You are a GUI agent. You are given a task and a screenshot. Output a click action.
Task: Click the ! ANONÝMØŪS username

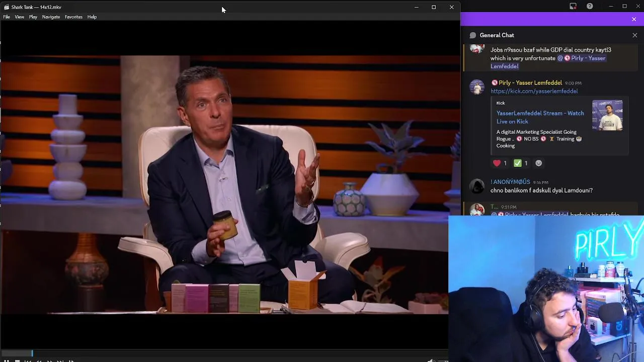510,182
